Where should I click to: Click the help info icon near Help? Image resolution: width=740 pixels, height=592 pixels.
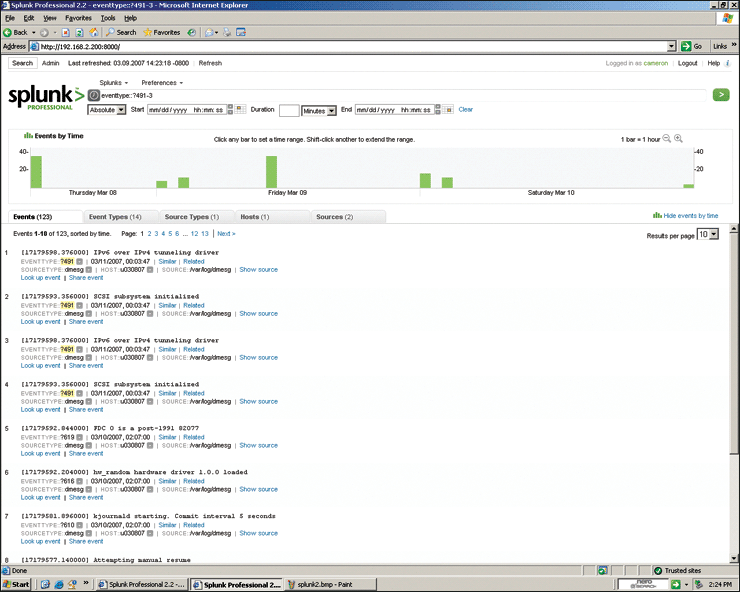point(727,63)
